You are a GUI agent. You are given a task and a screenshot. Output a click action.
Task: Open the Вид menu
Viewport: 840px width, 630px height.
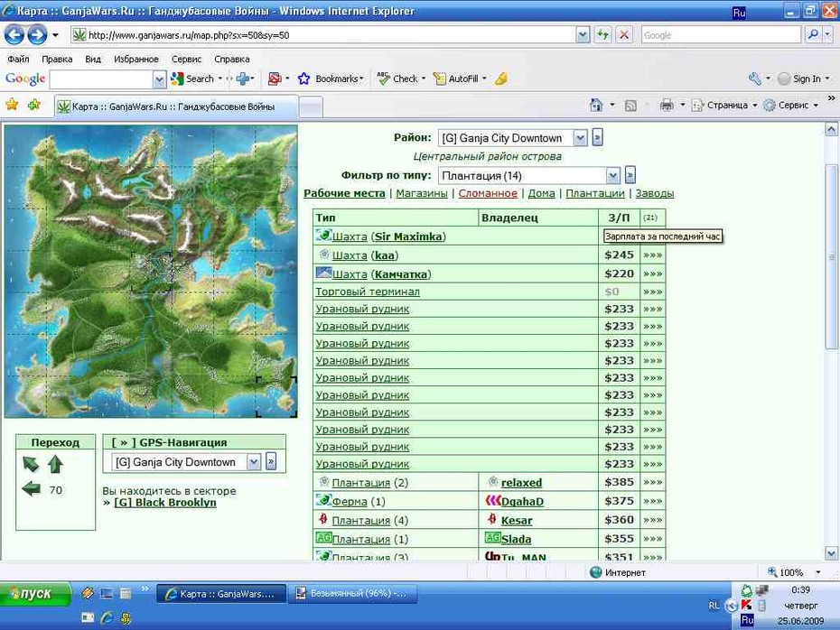93,59
